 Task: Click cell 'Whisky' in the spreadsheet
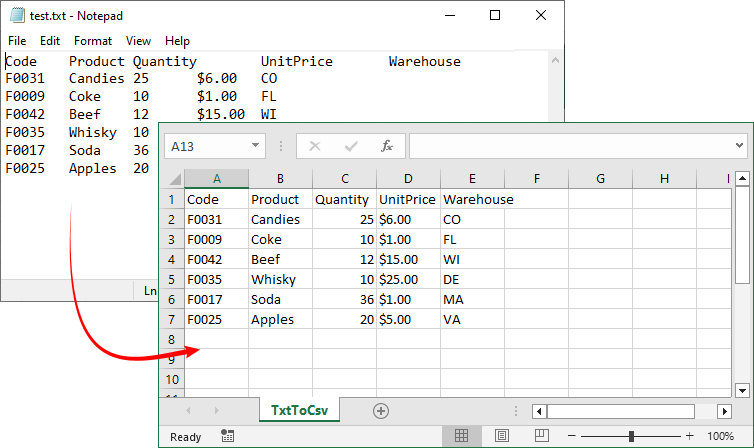(280, 279)
